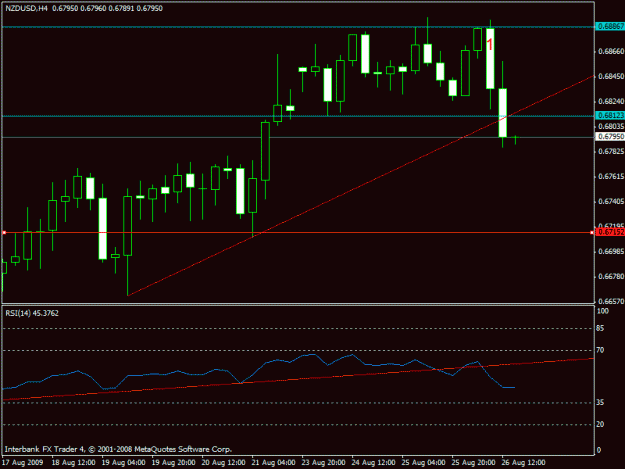The width and height of the screenshot is (625, 469).
Task: Click the 17 Aug 2009 date label
Action: pyautogui.click(x=22, y=463)
